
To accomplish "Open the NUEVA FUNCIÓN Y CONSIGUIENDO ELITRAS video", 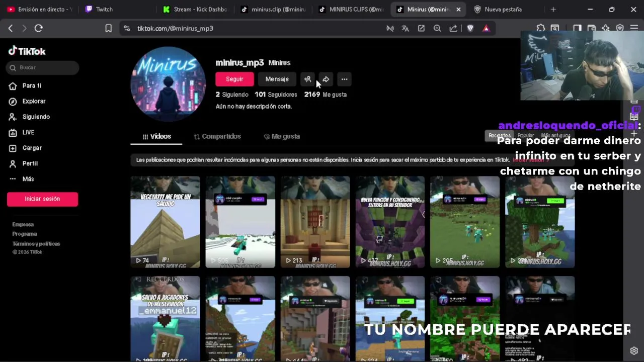I will coord(390,222).
